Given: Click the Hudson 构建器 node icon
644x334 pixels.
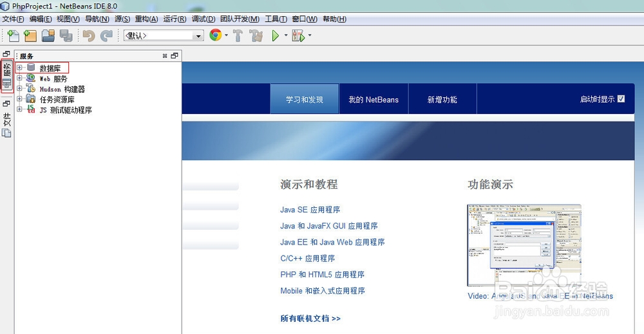Looking at the screenshot, I should coord(31,88).
